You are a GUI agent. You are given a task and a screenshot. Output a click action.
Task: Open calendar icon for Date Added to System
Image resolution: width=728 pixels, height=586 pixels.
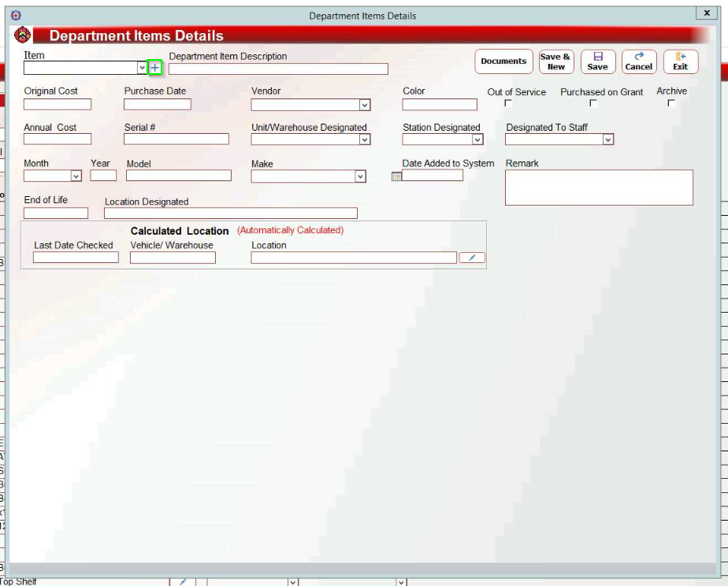click(396, 176)
